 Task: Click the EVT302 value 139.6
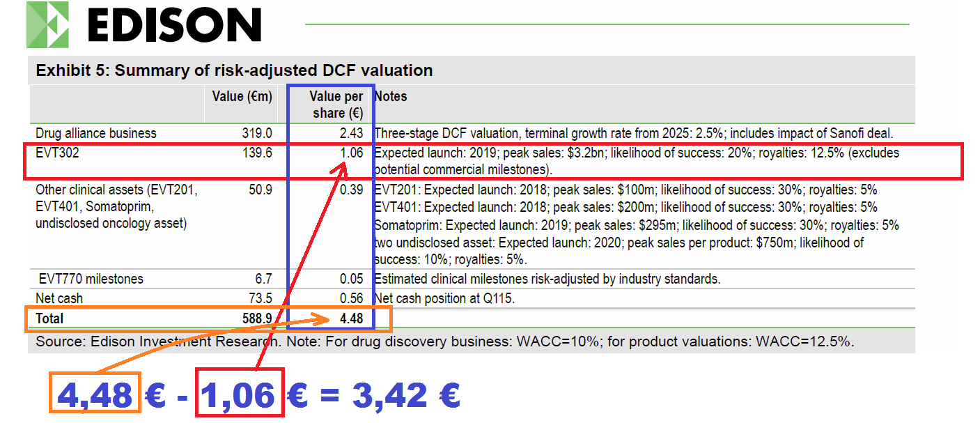coord(256,153)
